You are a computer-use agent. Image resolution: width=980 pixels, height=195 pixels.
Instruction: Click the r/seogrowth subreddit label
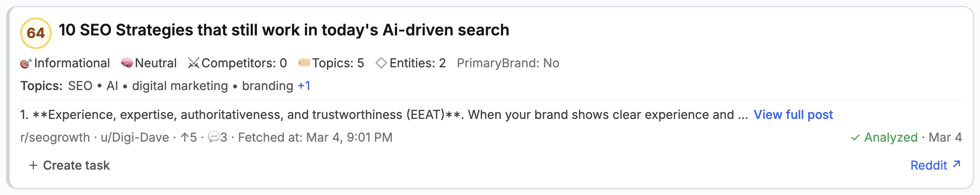point(55,137)
